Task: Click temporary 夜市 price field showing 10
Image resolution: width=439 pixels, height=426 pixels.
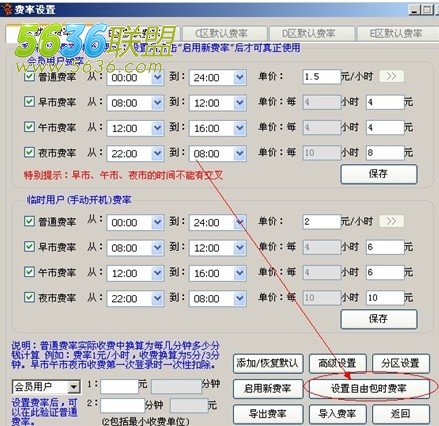Action: [385, 297]
